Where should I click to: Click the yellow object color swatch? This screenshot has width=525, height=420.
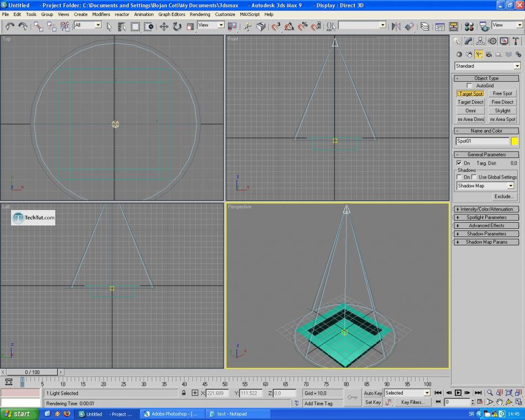(x=514, y=141)
